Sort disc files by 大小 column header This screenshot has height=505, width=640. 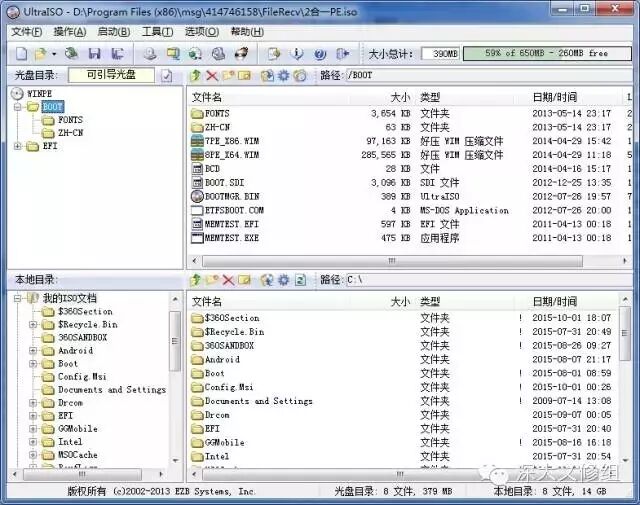pos(400,97)
